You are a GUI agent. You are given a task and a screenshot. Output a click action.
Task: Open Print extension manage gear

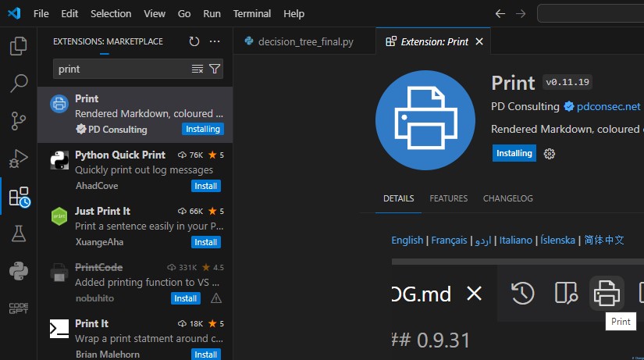(x=549, y=154)
